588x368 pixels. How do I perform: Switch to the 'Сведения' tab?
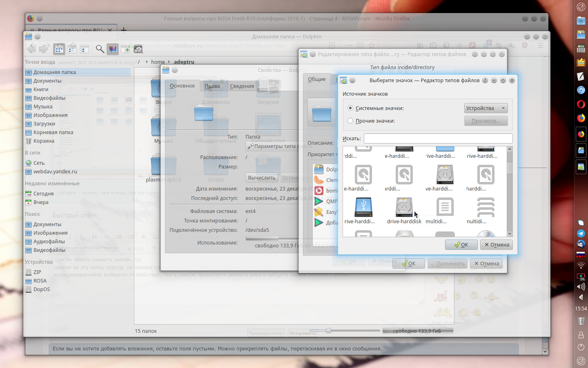tap(242, 86)
